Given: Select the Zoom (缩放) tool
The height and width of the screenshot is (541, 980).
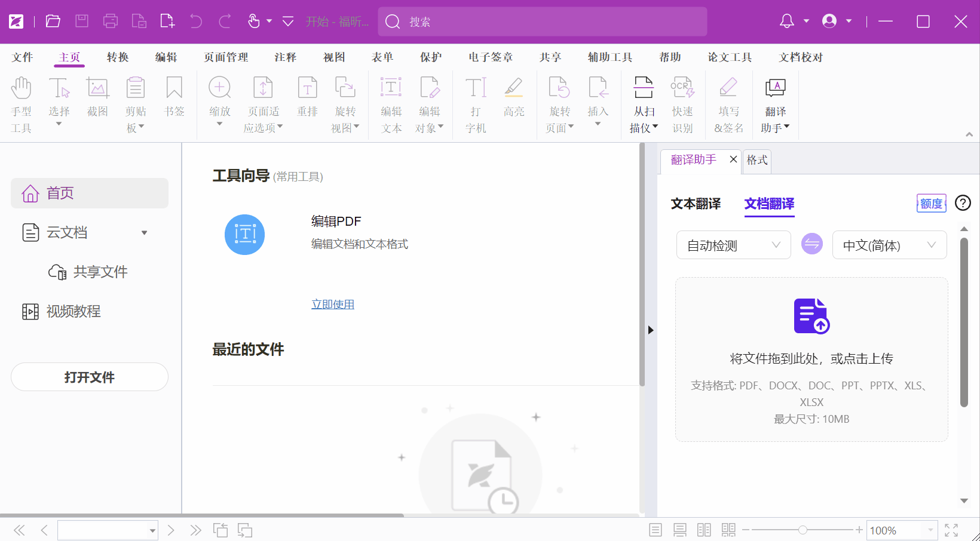Looking at the screenshot, I should click(219, 102).
